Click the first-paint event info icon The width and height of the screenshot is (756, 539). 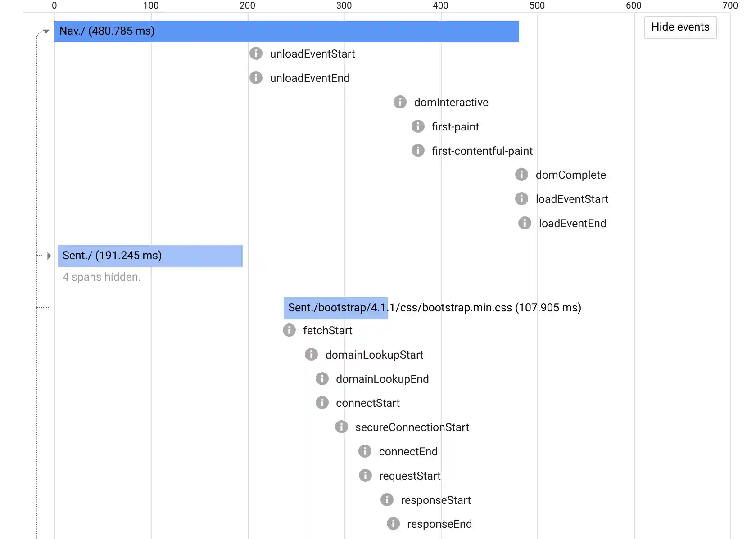418,126
